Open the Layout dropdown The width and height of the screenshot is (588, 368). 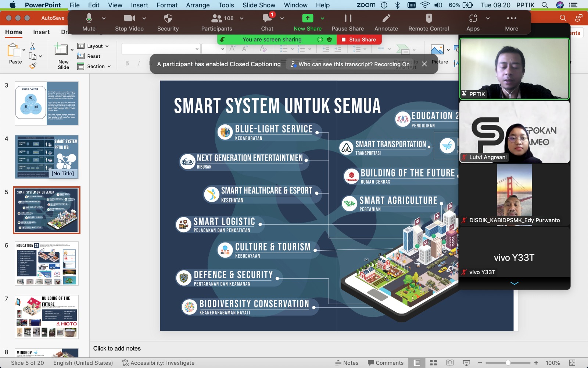(93, 46)
